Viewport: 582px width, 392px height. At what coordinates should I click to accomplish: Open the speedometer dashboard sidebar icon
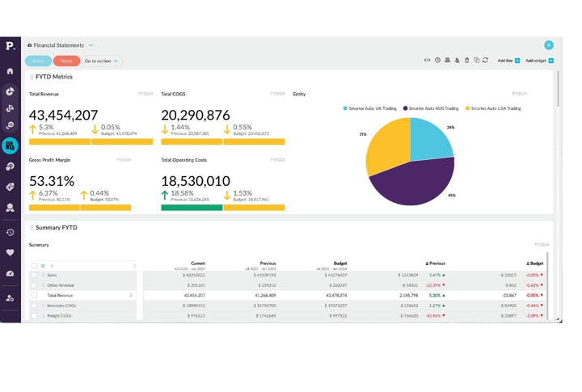point(11,274)
